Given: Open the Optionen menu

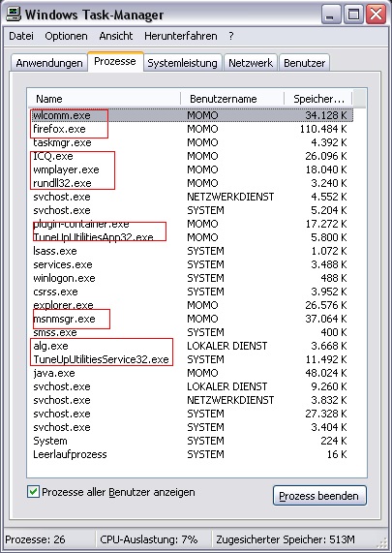Looking at the screenshot, I should coord(66,36).
